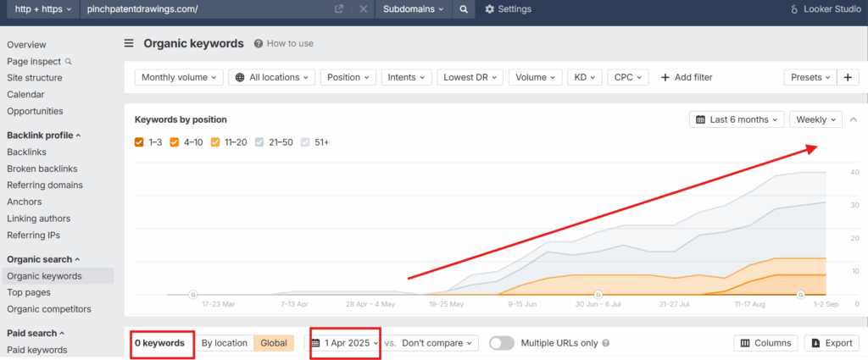This screenshot has height=360, width=868.
Task: Collapse Organic search section
Action: [43, 259]
